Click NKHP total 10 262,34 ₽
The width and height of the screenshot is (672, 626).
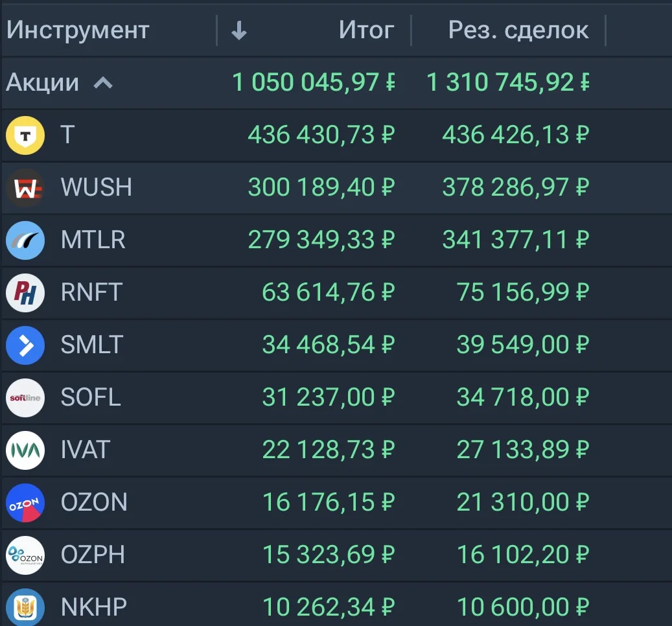329,607
